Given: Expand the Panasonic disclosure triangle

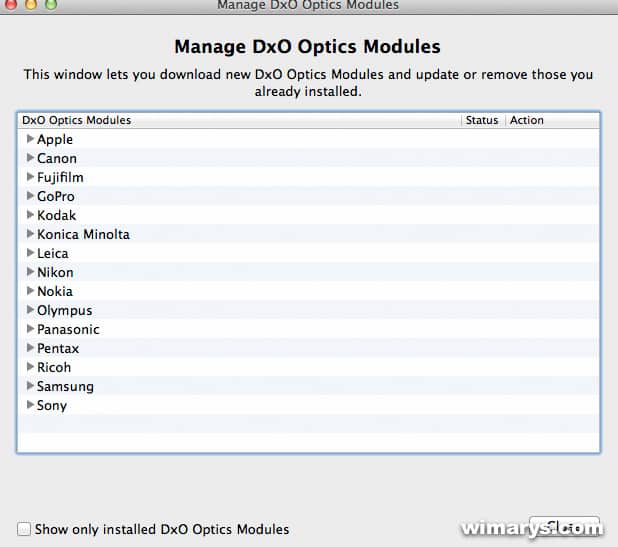Looking at the screenshot, I should (30, 328).
